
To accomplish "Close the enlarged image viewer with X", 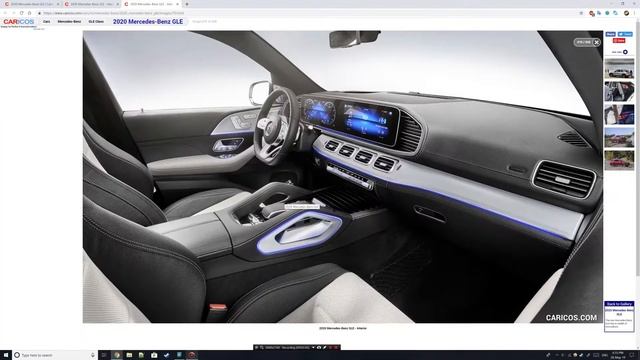I will click(x=596, y=42).
